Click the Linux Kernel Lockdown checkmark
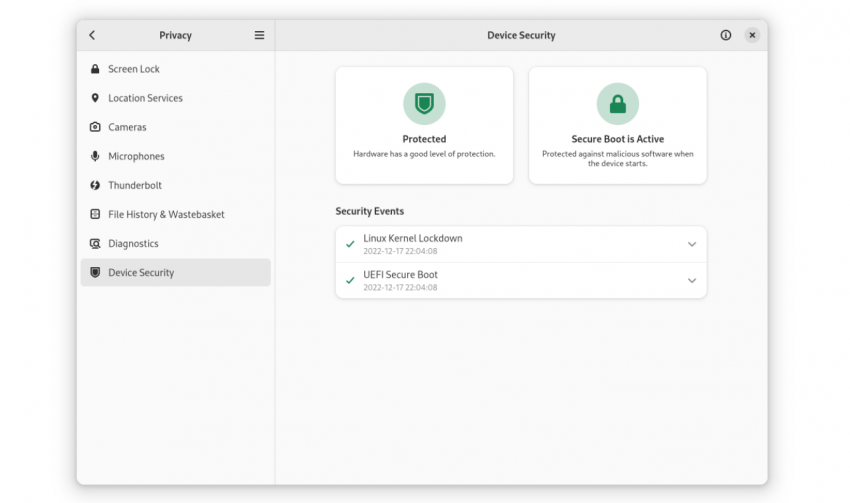The width and height of the screenshot is (850, 503). coord(350,244)
